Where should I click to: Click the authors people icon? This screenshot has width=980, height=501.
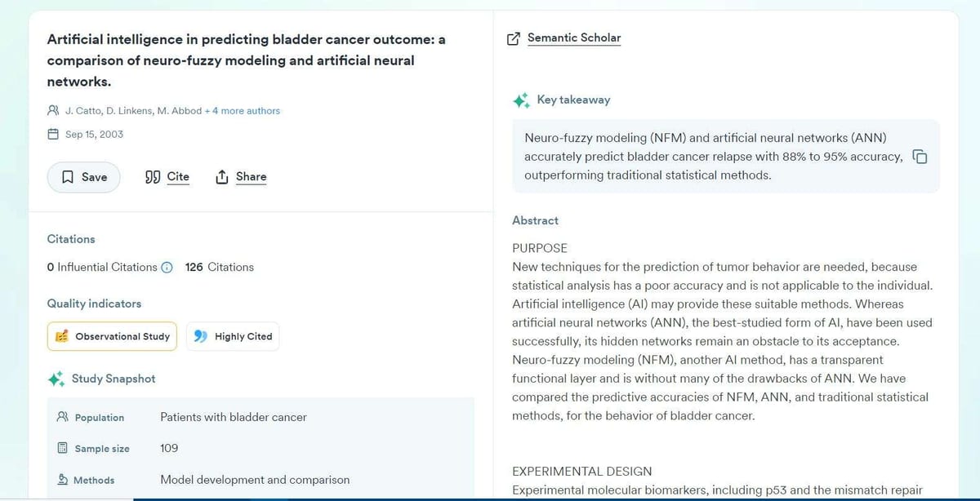tap(53, 111)
